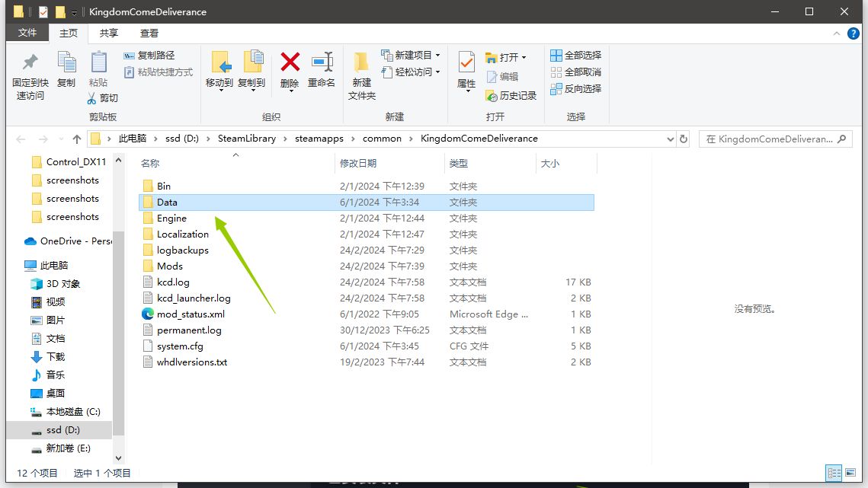868x488 pixels.
Task: Select 3D 对象 in the navigation pane
Action: [56, 283]
